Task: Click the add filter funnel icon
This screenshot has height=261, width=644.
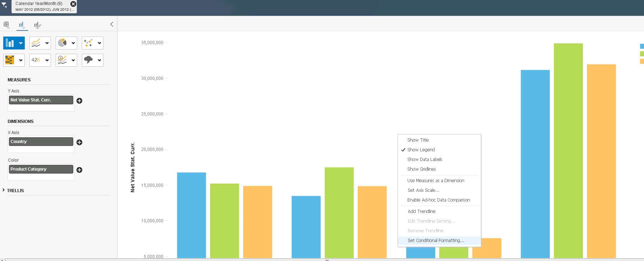Action: pyautogui.click(x=4, y=5)
